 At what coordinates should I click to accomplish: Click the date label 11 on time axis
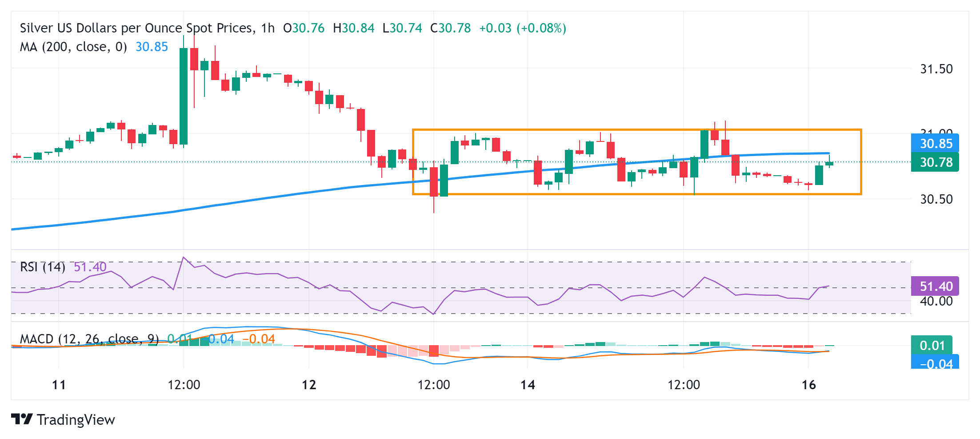[x=59, y=385]
